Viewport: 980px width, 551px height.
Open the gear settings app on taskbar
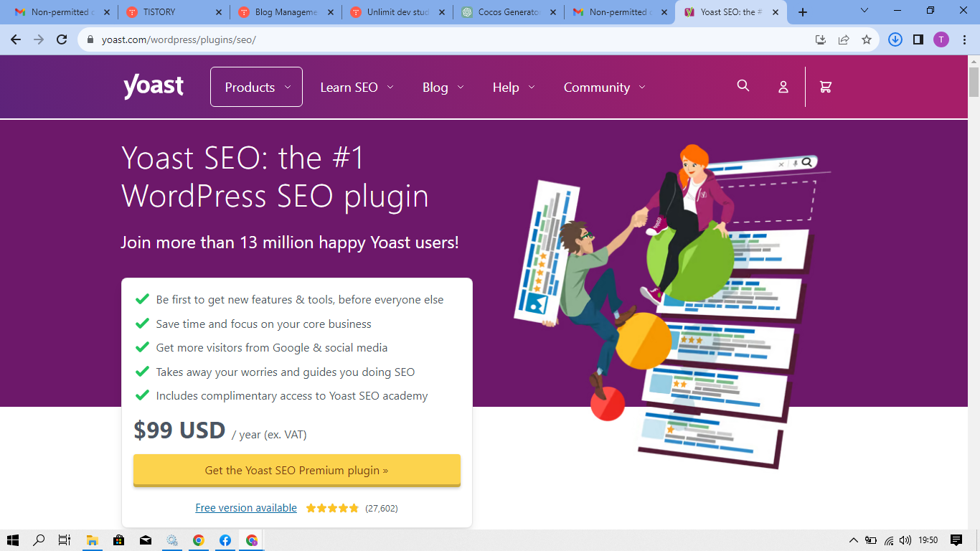(172, 540)
